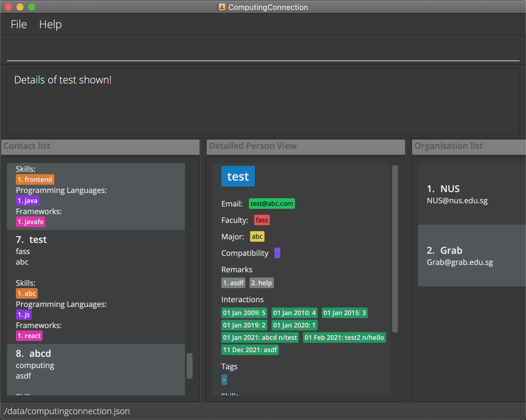Click the 'fass' line under contact test

point(23,251)
